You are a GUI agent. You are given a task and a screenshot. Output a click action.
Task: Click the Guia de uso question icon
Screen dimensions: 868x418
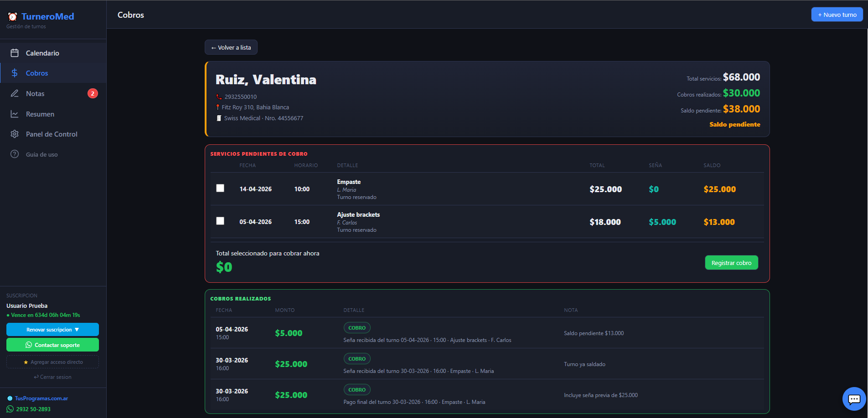[15, 154]
